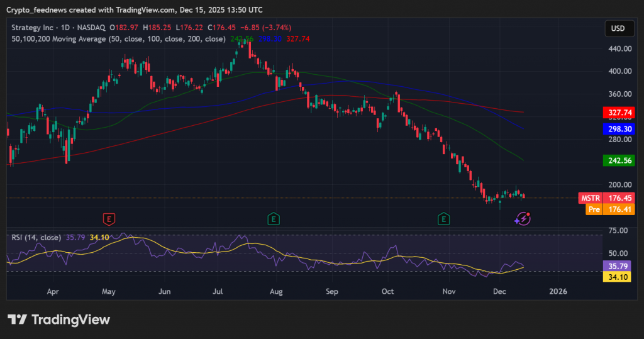Click the red earnings E marker near May
This screenshot has height=339, width=644.
click(109, 219)
